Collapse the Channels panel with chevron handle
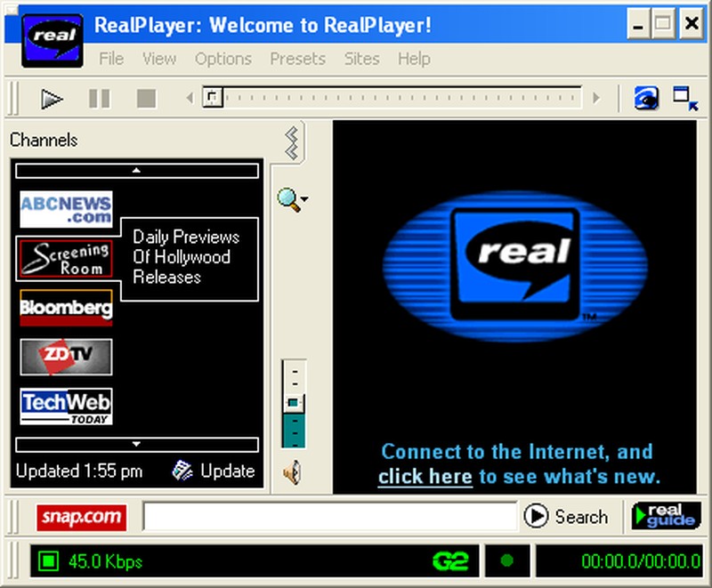 tap(292, 142)
